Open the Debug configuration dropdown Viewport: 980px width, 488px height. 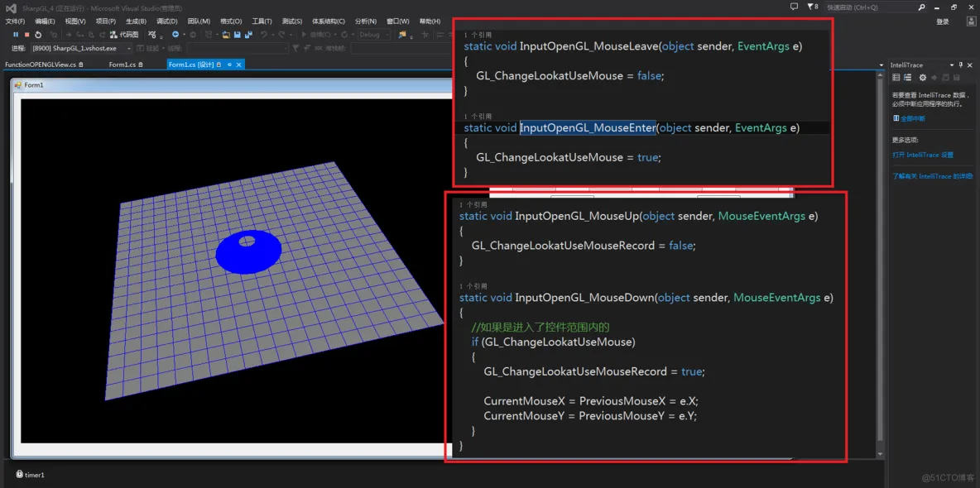pyautogui.click(x=374, y=35)
